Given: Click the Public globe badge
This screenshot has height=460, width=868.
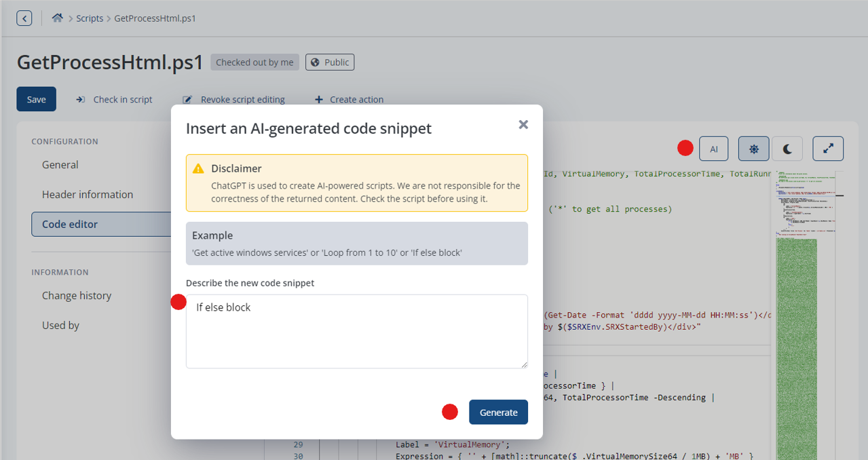Looking at the screenshot, I should (x=330, y=62).
